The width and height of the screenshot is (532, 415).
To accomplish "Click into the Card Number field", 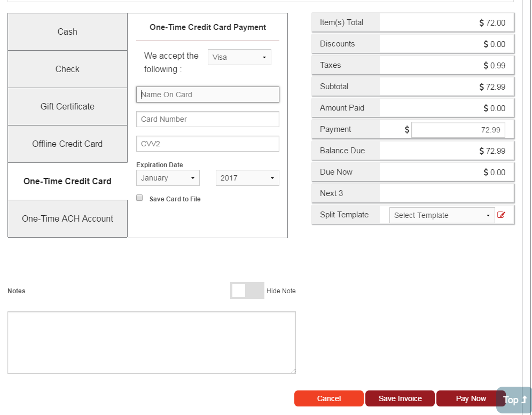I will [x=208, y=119].
